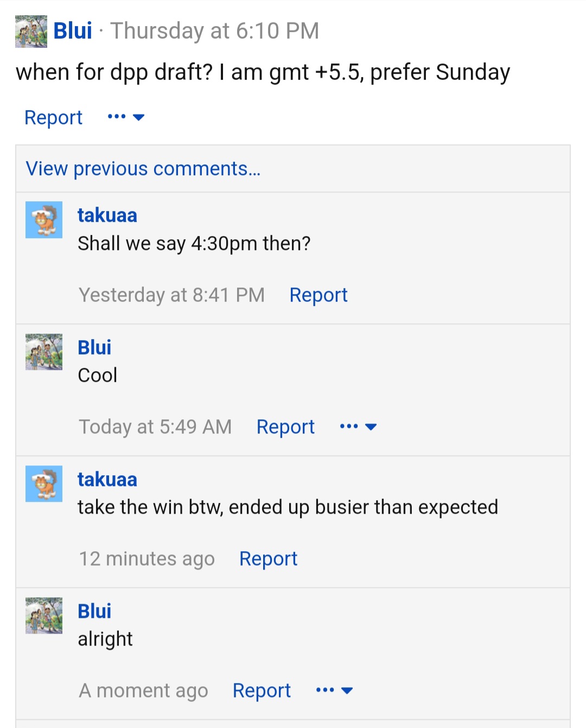Open Blui's profile from post header name
The image size is (586, 728).
click(73, 31)
